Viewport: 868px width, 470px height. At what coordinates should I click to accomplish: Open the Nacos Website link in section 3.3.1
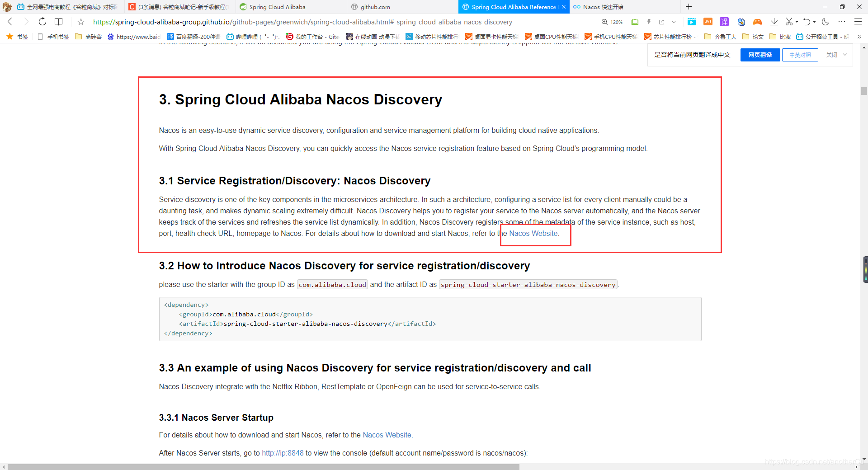pos(387,435)
